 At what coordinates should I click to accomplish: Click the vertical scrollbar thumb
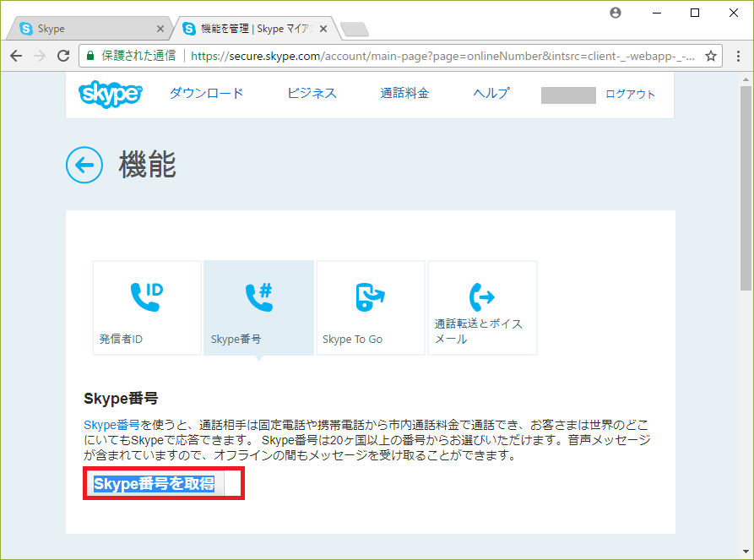coord(746,188)
